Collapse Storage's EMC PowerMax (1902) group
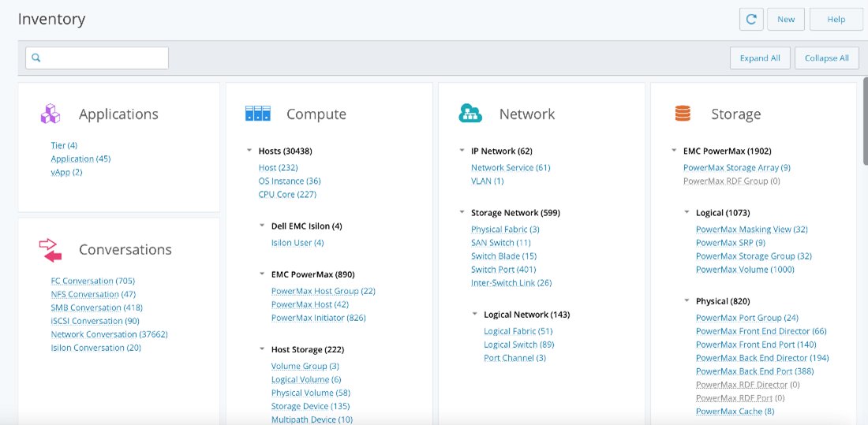 click(674, 151)
